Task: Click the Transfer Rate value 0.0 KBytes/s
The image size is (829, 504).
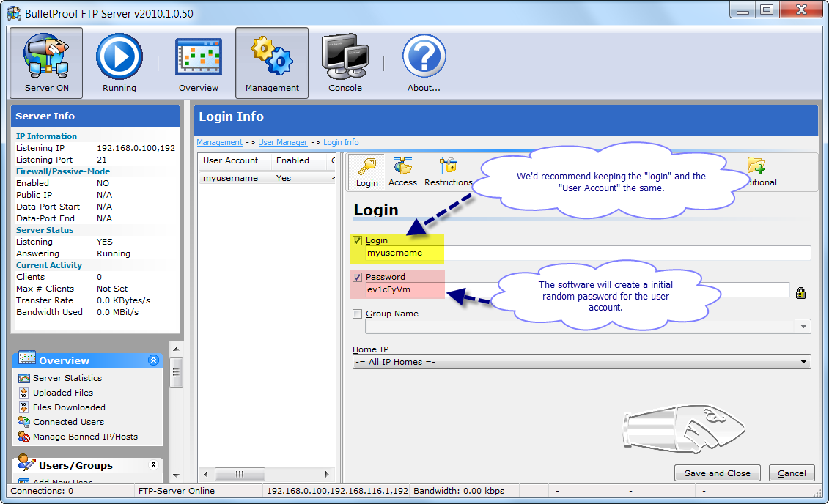Action: click(123, 300)
